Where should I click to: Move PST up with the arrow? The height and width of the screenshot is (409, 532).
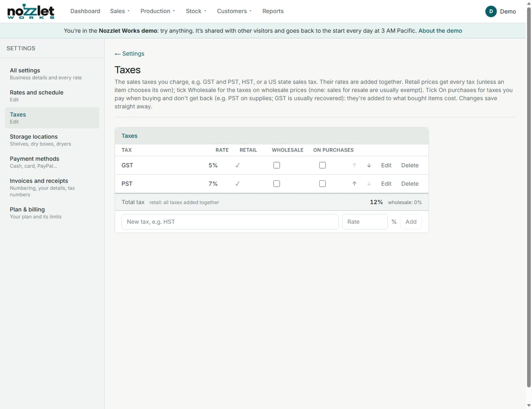point(354,183)
